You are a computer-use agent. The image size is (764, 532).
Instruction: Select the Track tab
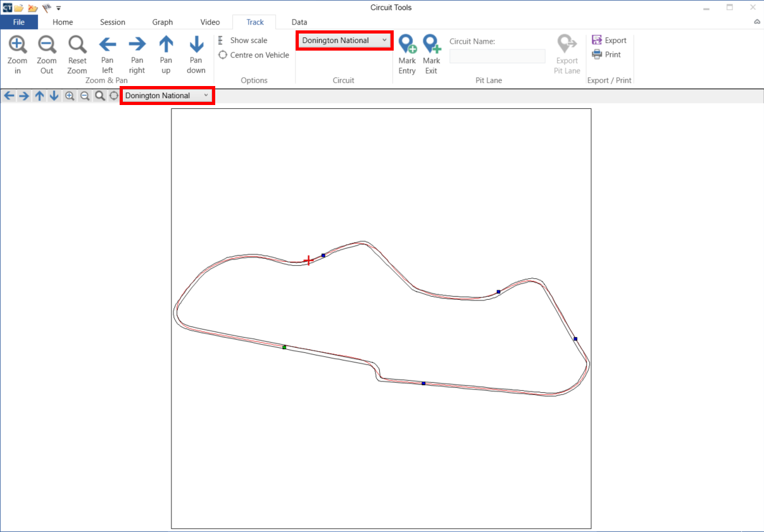coord(255,22)
